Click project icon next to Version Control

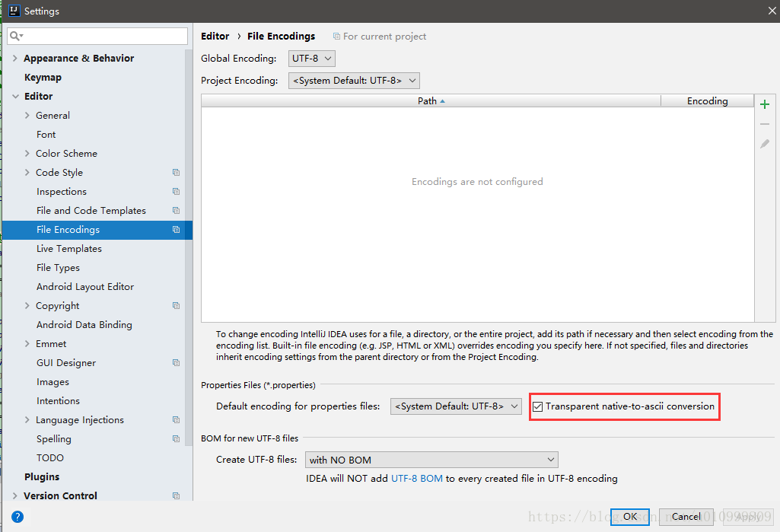coord(176,495)
